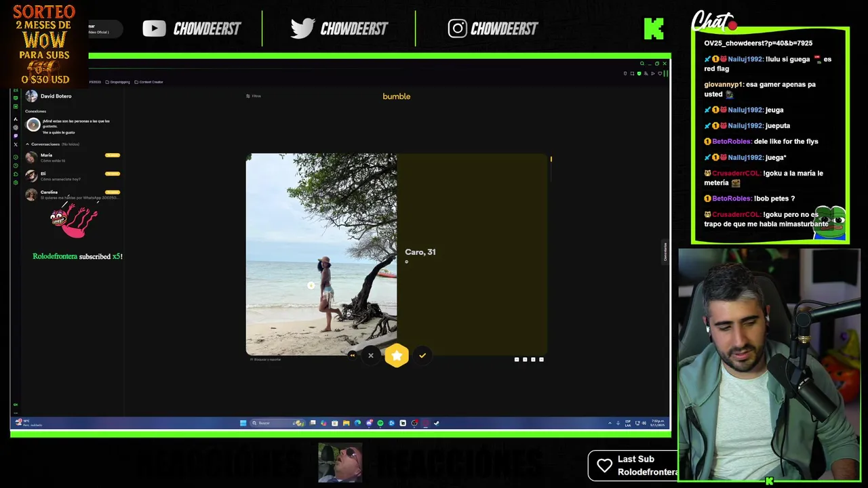The width and height of the screenshot is (868, 488).
Task: Reject Caro with the X button
Action: (x=371, y=355)
